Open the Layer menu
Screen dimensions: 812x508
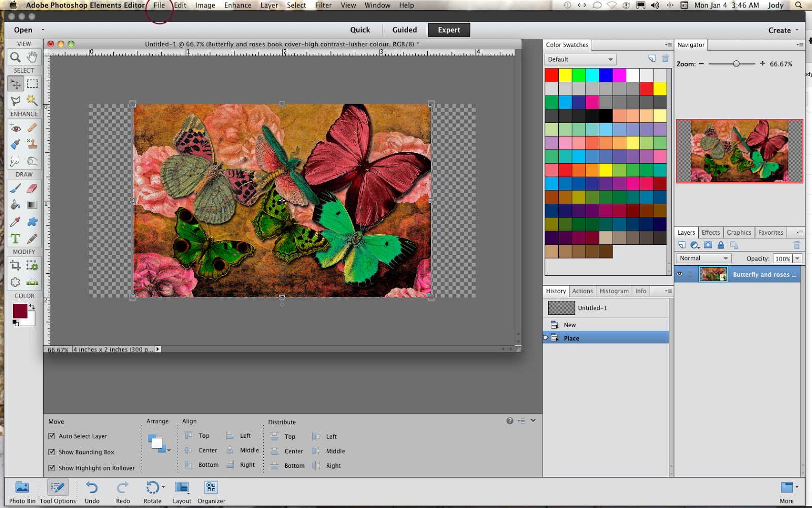pos(269,5)
